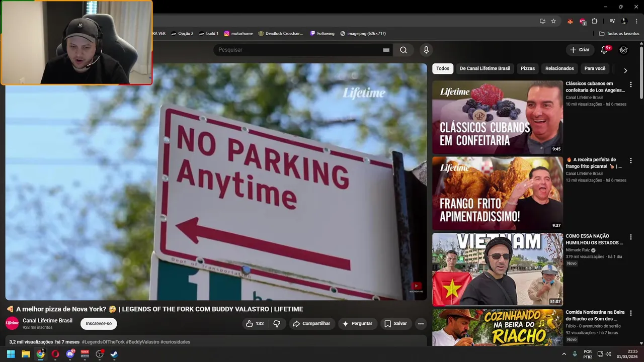Viewport: 644px width, 362px height.
Task: Open motorhome Instagram bookmark
Action: pos(238,34)
